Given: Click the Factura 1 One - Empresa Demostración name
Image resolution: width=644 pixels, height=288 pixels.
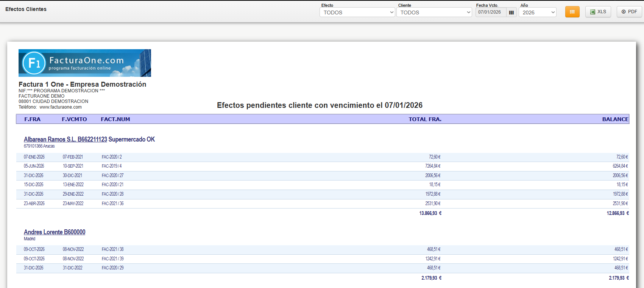Looking at the screenshot, I should (82, 84).
